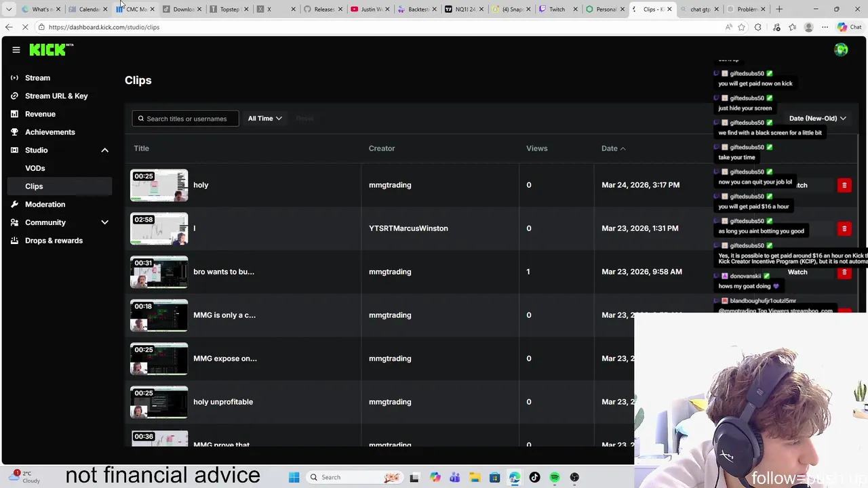Click the date Mar 24, 2026, 3:17 PM
This screenshot has height=488, width=868.
(641, 185)
